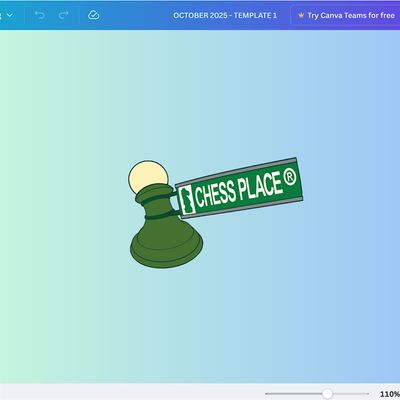The image size is (400, 400).
Task: Select the pawn's cream circle head
Action: pos(148,176)
